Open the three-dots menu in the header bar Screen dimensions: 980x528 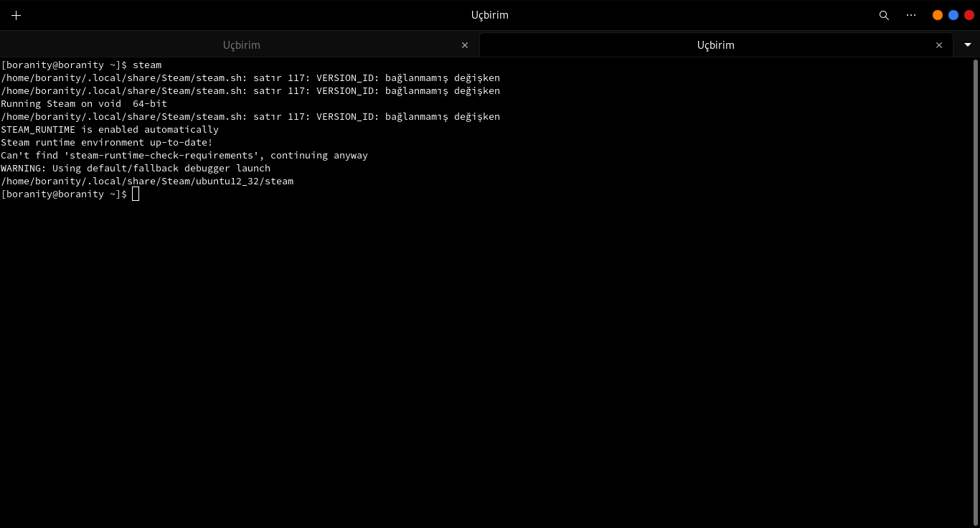click(x=911, y=15)
